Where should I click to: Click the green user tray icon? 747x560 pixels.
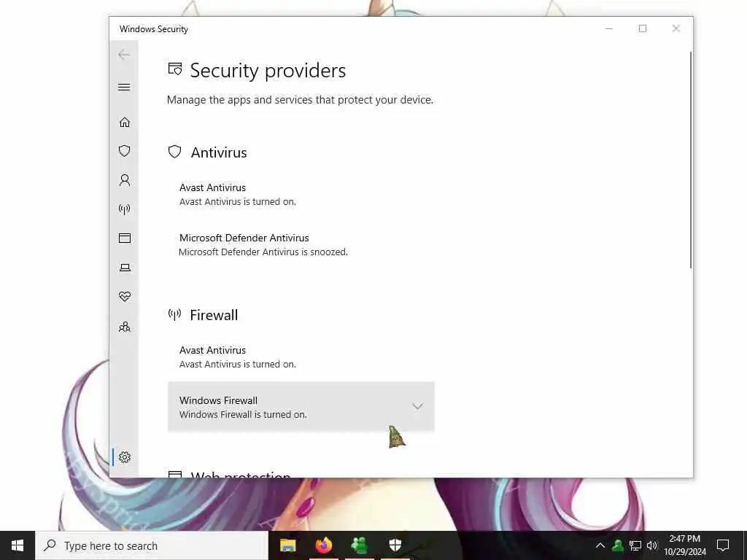point(618,545)
